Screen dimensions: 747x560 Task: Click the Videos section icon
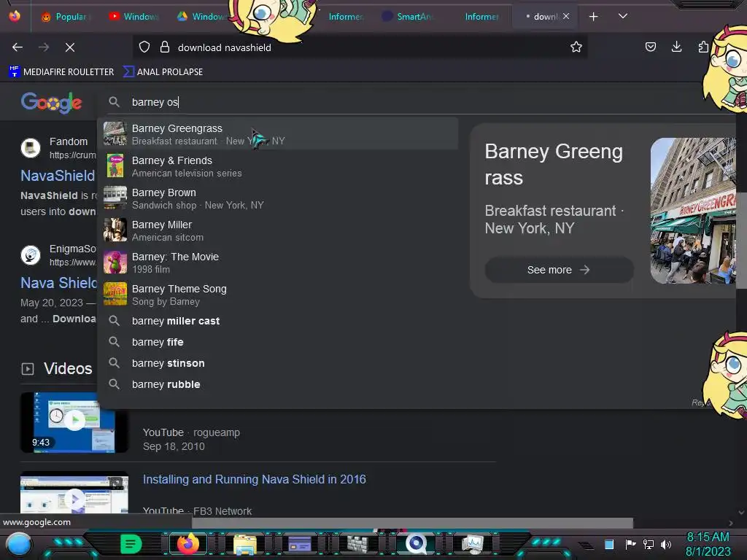click(28, 368)
